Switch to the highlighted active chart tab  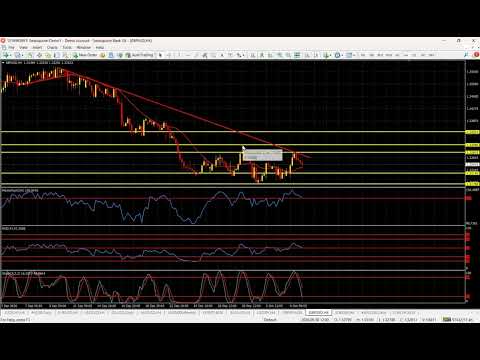point(318,313)
